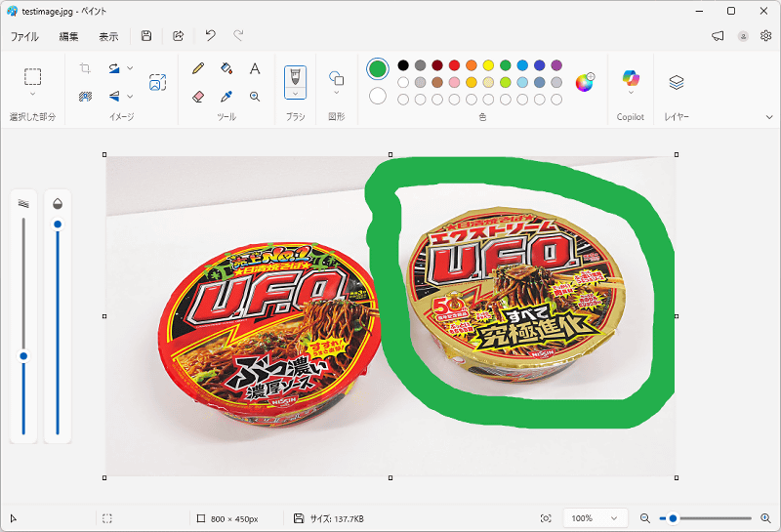Click the flip image icon
This screenshot has height=532, width=781.
coord(114,96)
